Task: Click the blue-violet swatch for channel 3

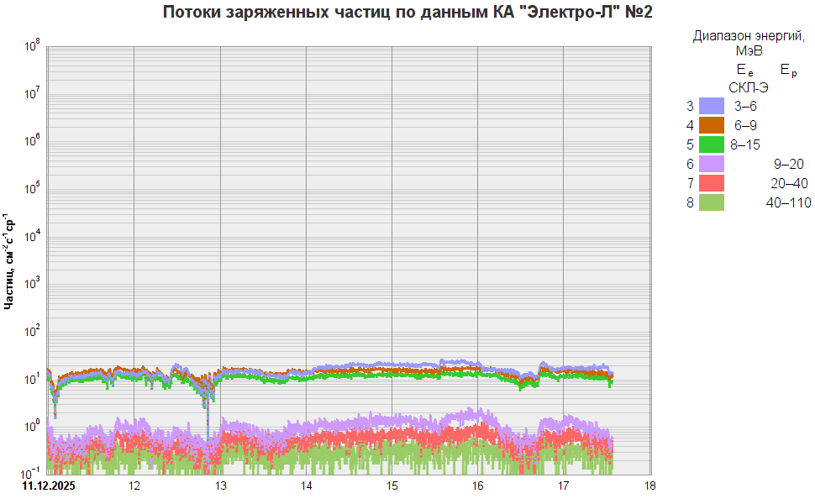Action: [x=711, y=106]
